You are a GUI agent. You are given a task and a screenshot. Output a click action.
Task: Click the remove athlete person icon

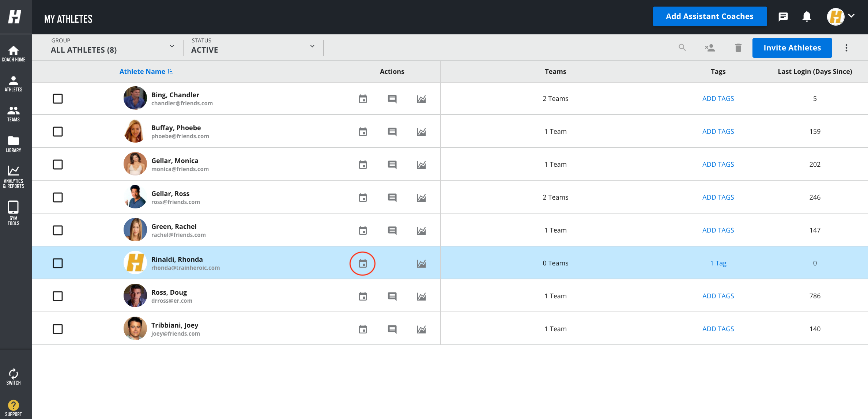[710, 48]
